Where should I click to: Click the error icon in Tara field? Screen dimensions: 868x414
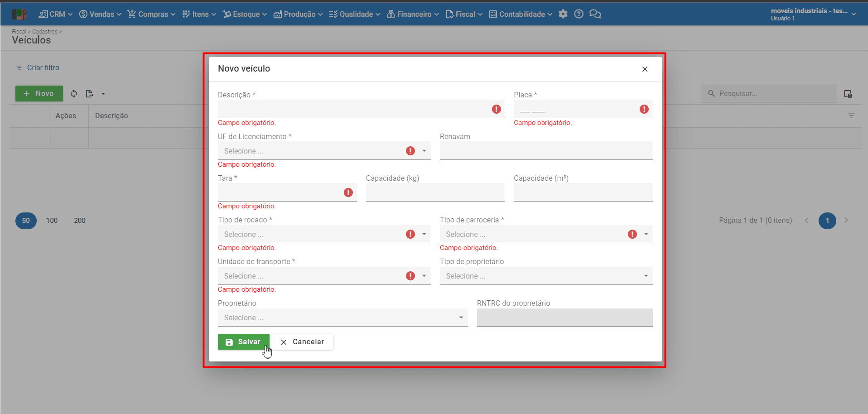coord(348,193)
